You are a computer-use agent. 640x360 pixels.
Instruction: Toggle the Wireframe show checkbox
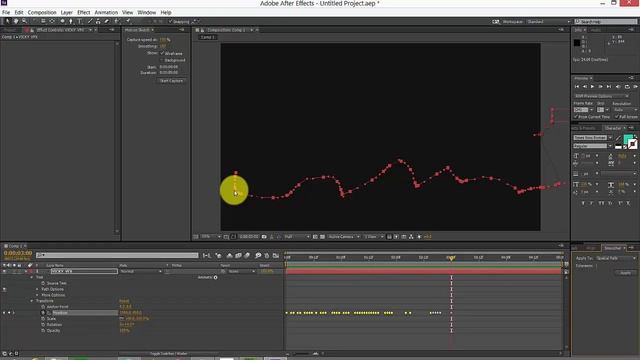[162, 53]
